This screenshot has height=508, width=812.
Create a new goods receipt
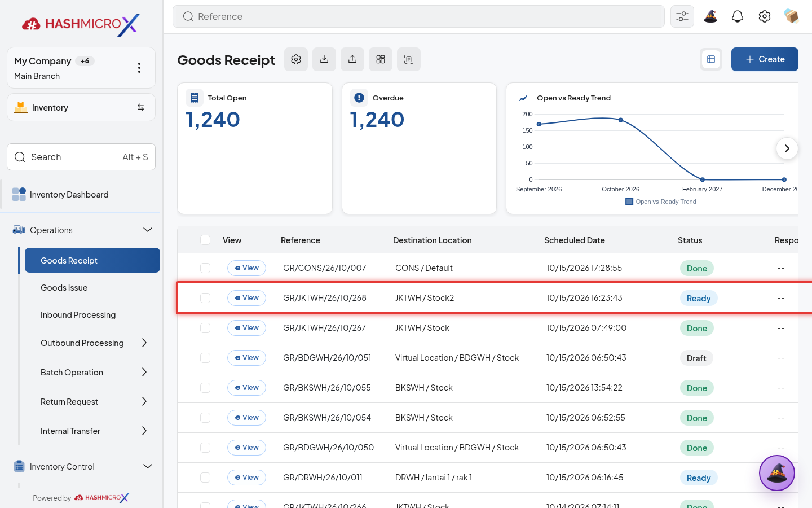(765, 59)
